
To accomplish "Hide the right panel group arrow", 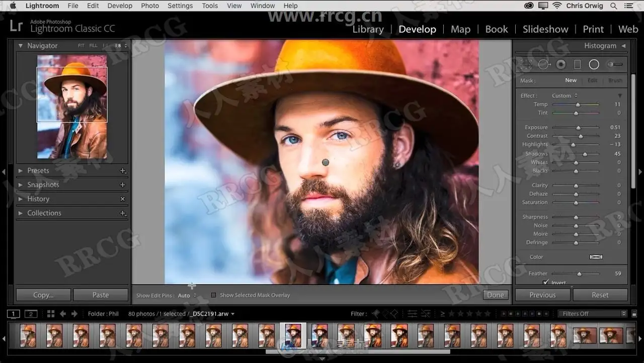I will (x=640, y=171).
